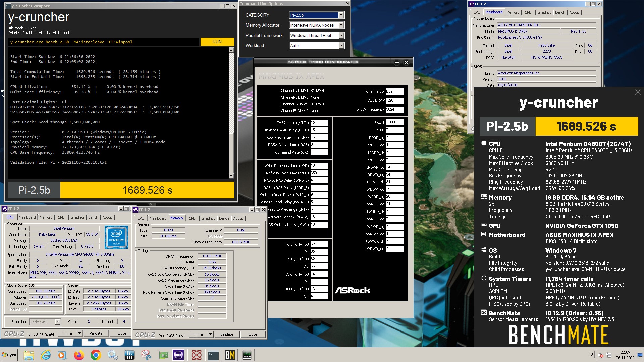Open the red atom-shaped taskbar icon
This screenshot has height=362, width=644.
coord(196,355)
